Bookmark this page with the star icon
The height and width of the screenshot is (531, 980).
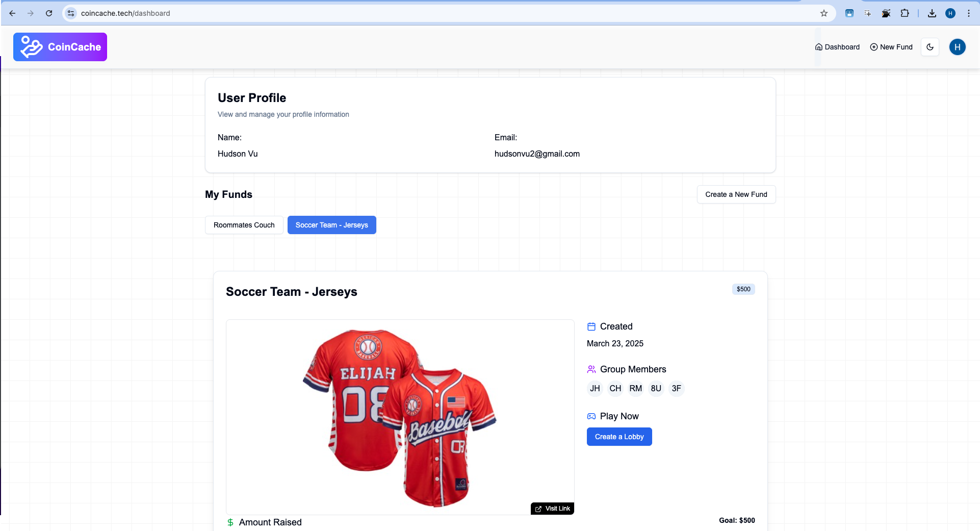pos(824,13)
